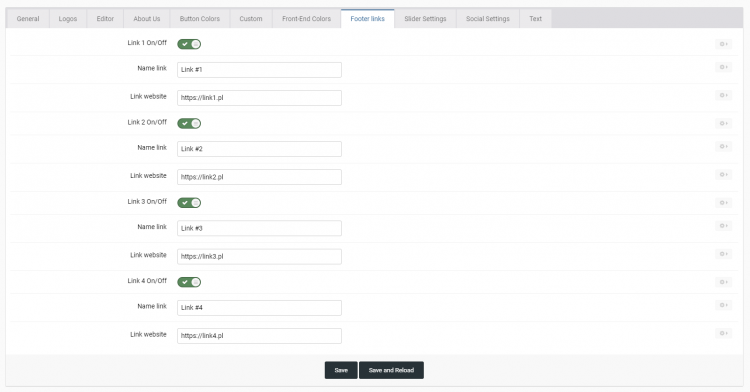Go to the Slider Settings tab
Image resolution: width=750 pixels, height=392 pixels.
[x=425, y=19]
